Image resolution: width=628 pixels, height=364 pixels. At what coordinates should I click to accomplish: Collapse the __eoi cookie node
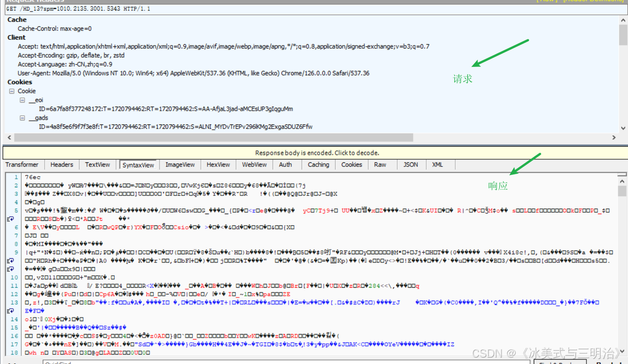[22, 100]
